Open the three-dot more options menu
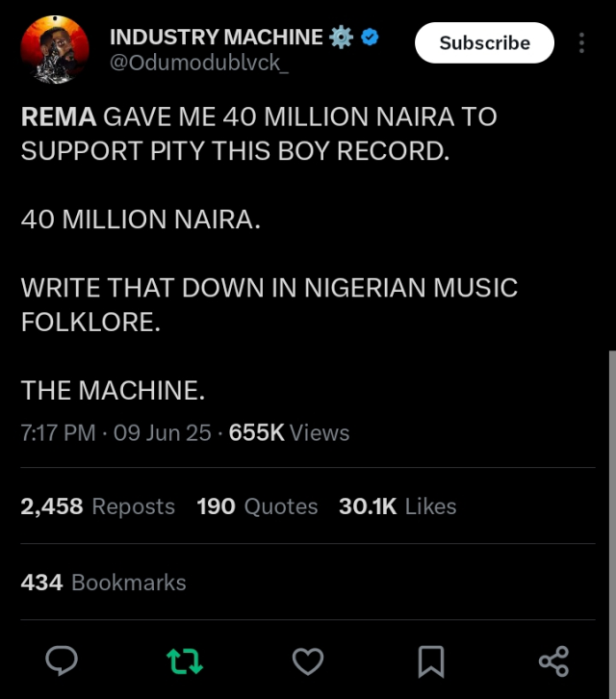The image size is (616, 699). 581,43
